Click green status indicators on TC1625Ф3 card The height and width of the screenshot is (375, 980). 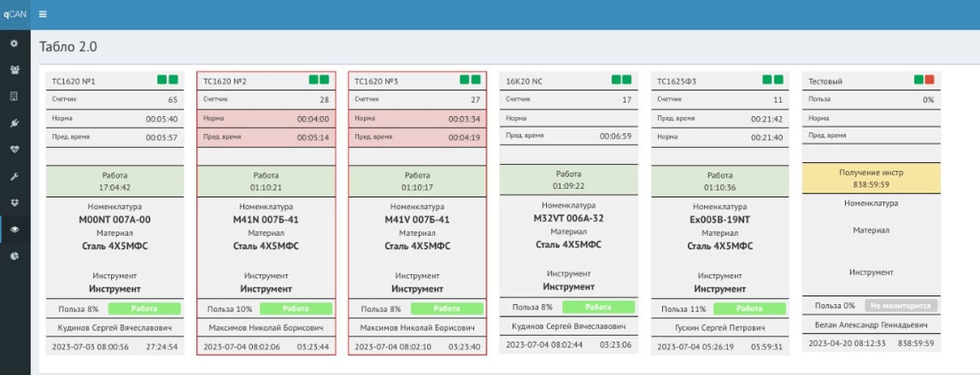point(772,80)
